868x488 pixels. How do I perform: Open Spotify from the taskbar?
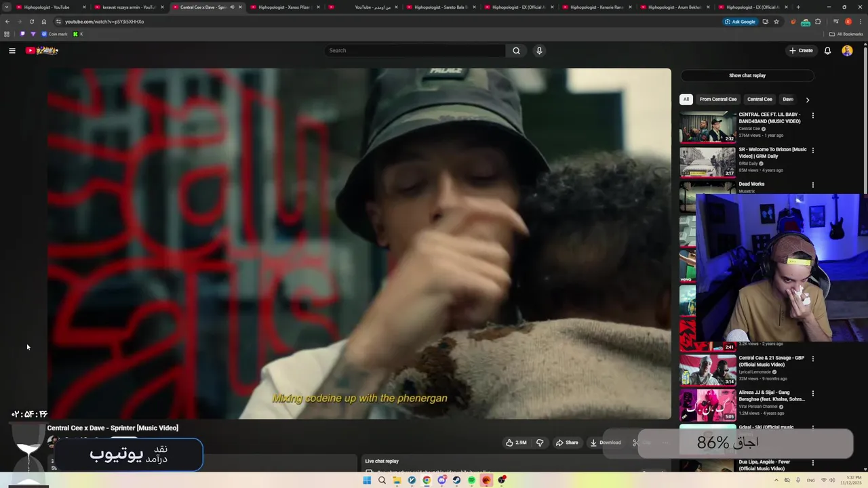click(471, 480)
